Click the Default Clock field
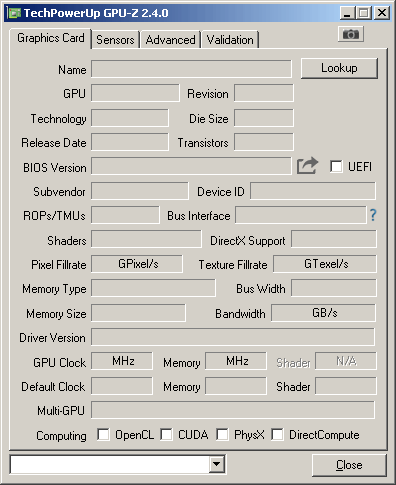This screenshot has height=485, width=396. pos(122,386)
